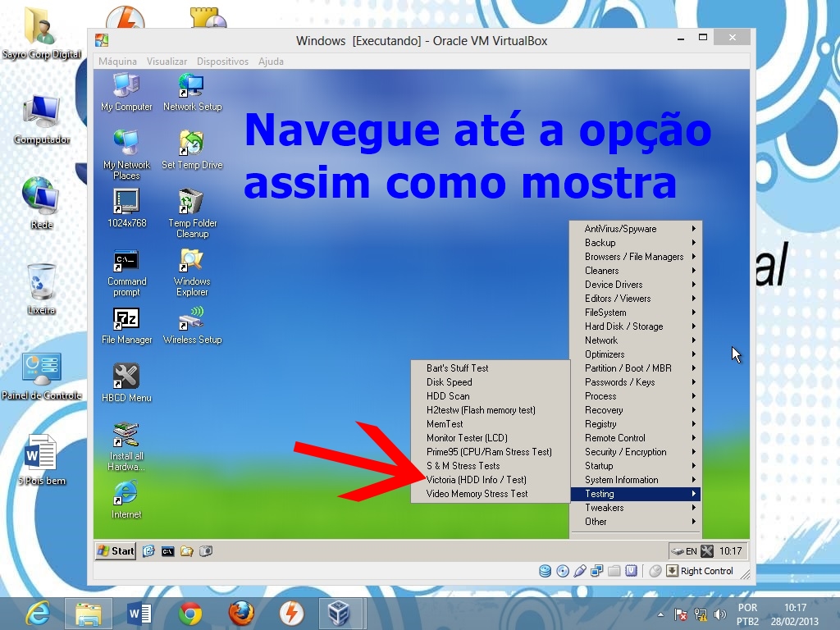
Task: Expand Browsers / File Managers submenu
Action: [636, 257]
